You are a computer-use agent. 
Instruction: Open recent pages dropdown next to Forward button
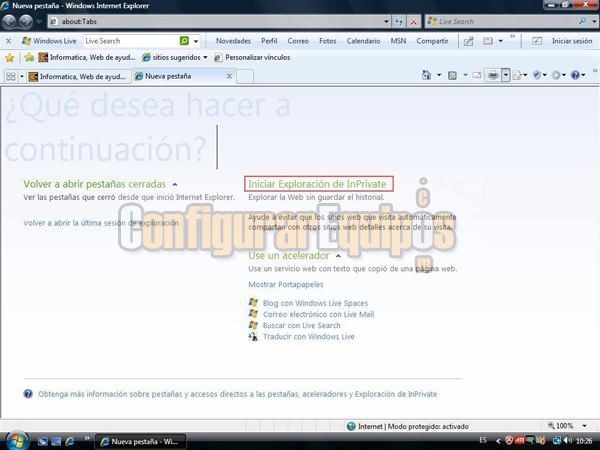39,22
